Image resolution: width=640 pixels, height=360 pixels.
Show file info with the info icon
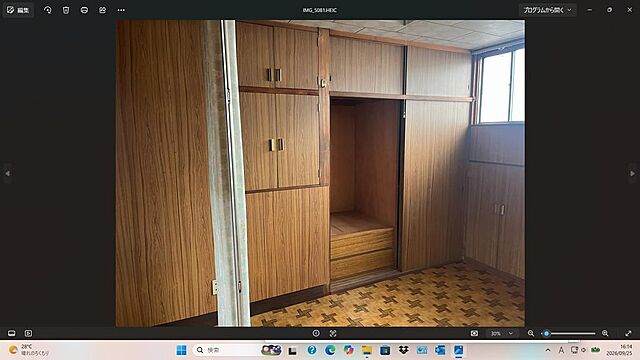(x=316, y=333)
